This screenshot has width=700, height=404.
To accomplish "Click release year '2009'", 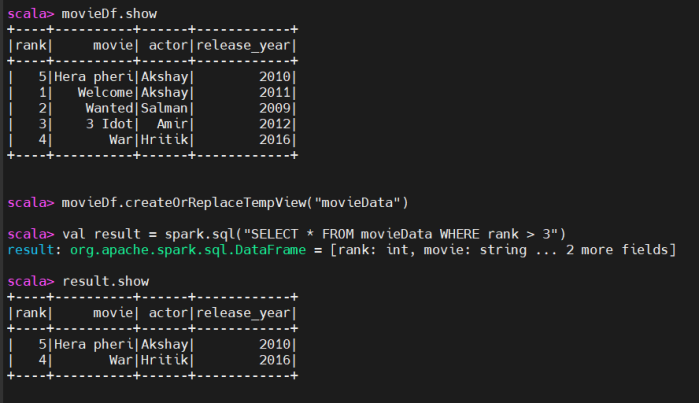I will tap(275, 108).
